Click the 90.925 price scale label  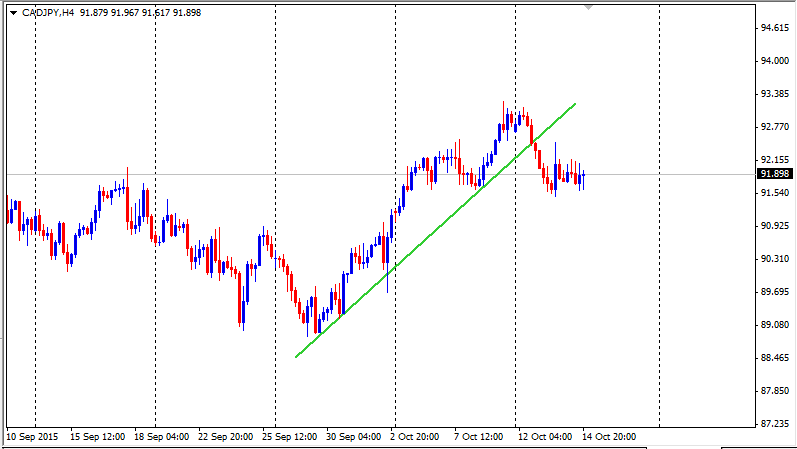point(775,226)
